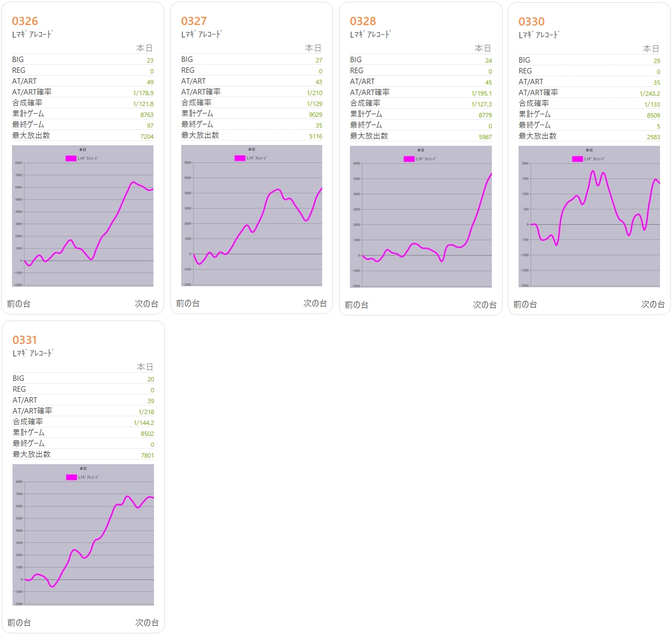Click the magenta legend swatch in 0330 graph

[x=577, y=159]
